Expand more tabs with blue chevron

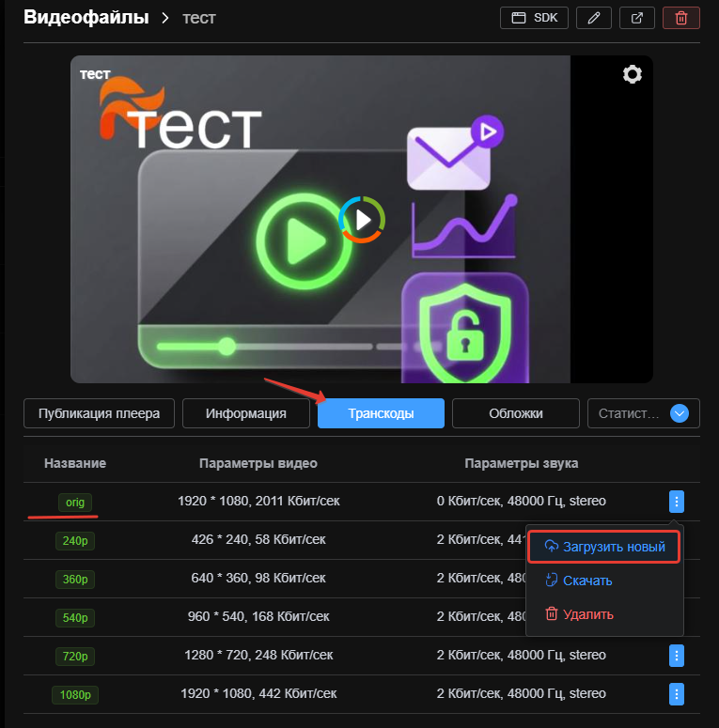[x=679, y=413]
